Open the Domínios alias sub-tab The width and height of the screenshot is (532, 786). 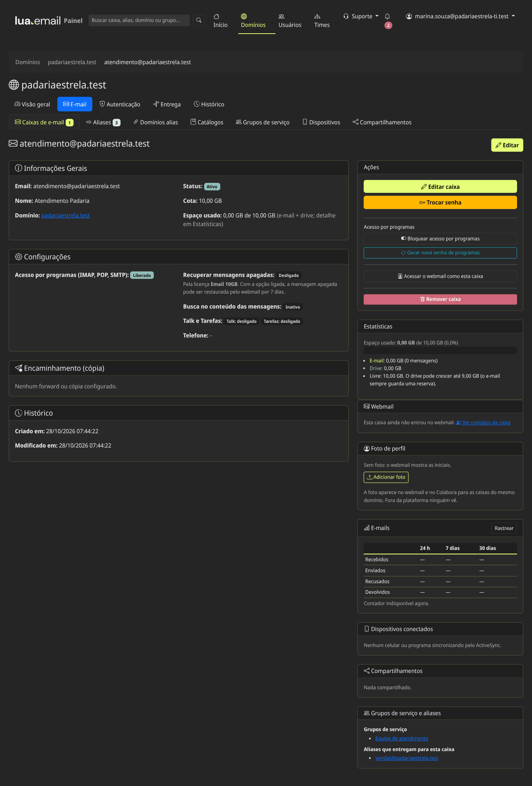click(x=156, y=122)
